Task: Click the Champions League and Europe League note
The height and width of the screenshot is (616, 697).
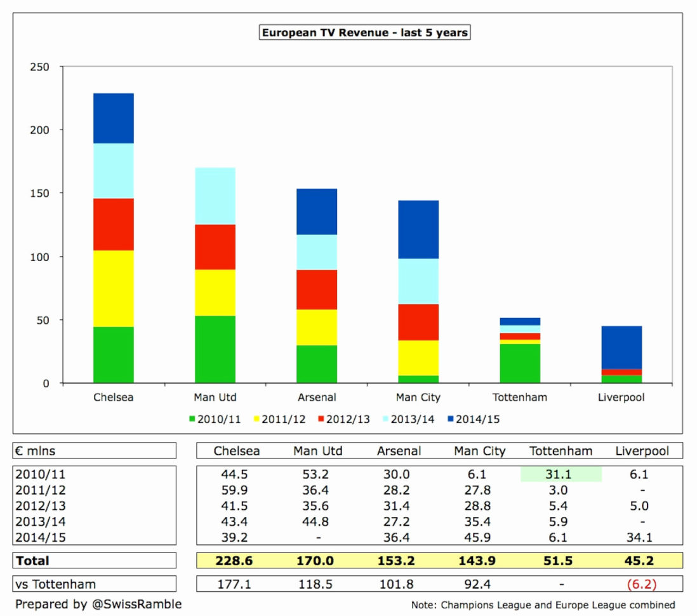Action: point(543,605)
